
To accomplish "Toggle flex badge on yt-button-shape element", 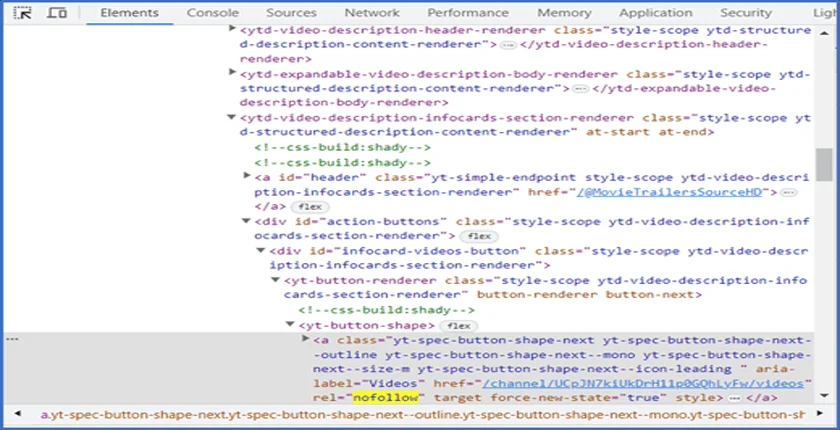I will (459, 326).
